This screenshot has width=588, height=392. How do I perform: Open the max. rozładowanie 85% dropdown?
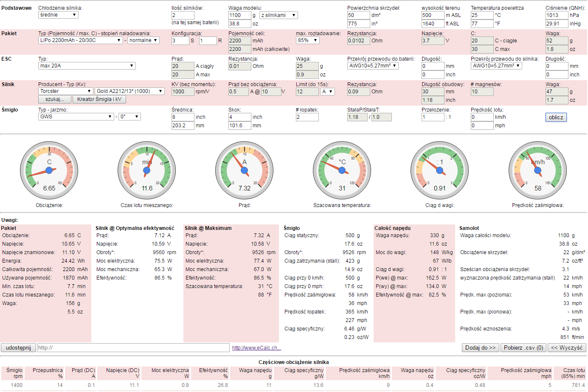click(x=307, y=40)
